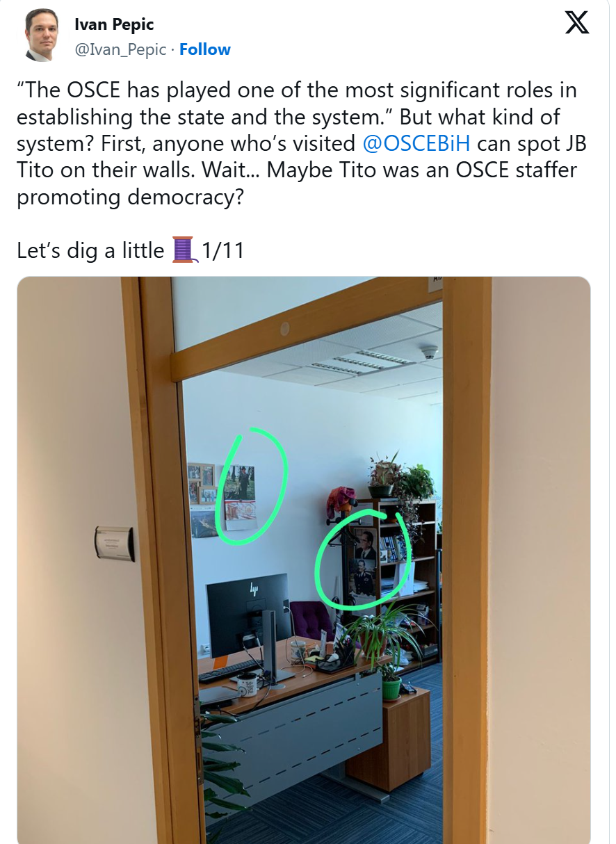
Task: Click the mug on the desk
Action: [x=246, y=685]
